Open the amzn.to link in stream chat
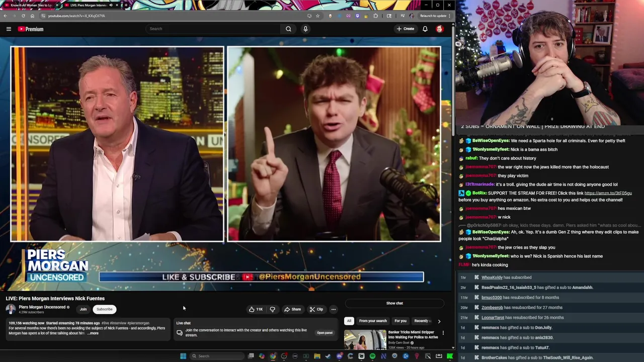Image resolution: width=644 pixels, height=362 pixels. 608,193
